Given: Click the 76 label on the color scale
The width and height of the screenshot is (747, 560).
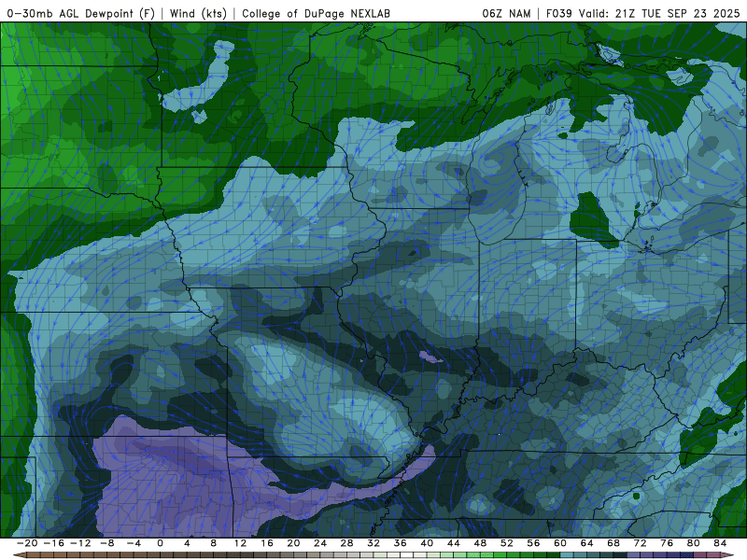Looking at the screenshot, I should [667, 543].
